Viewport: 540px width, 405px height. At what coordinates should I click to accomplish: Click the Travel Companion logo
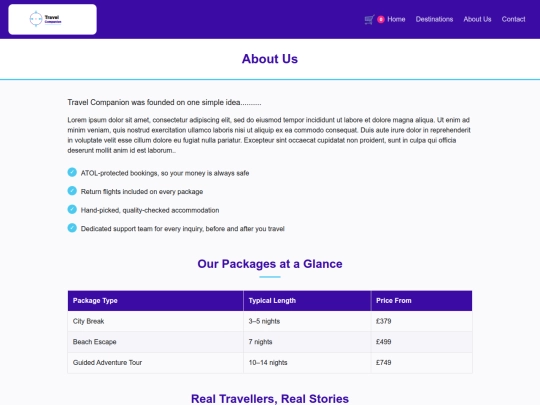click(52, 19)
